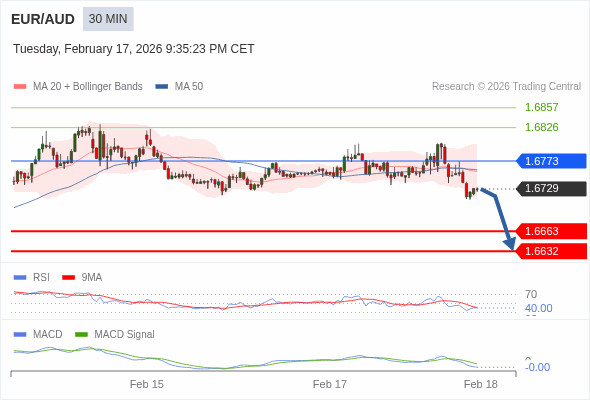Click the 9MA red legend swatch
590x400 pixels.
68,278
